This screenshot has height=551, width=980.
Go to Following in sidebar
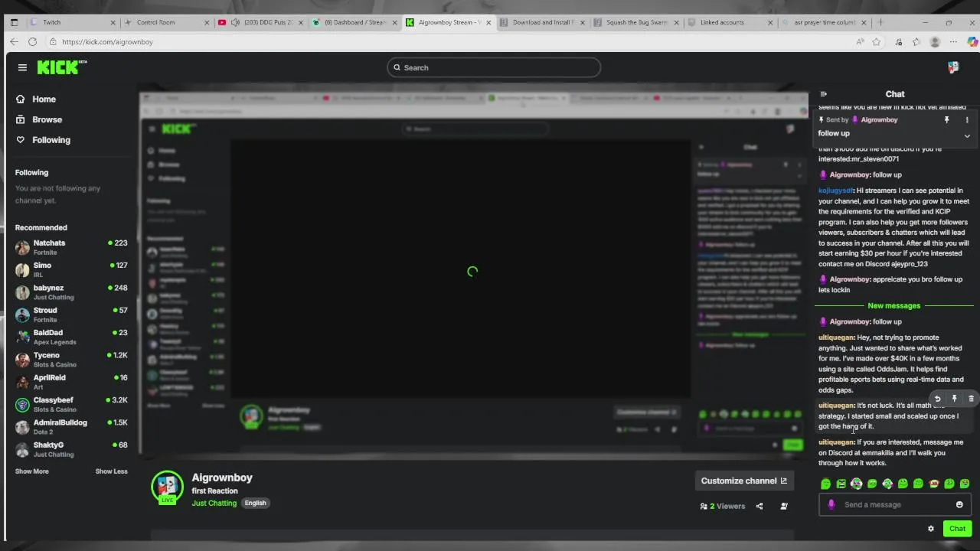[x=43, y=140]
